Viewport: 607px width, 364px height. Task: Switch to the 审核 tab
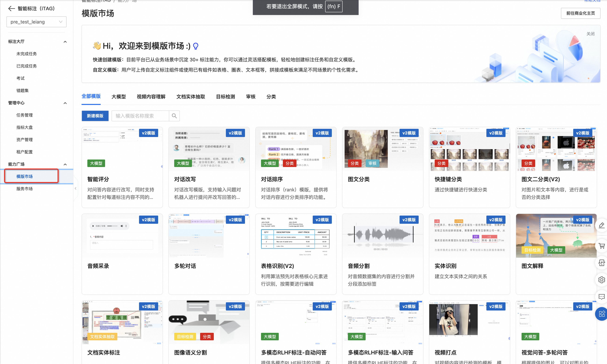coord(250,97)
